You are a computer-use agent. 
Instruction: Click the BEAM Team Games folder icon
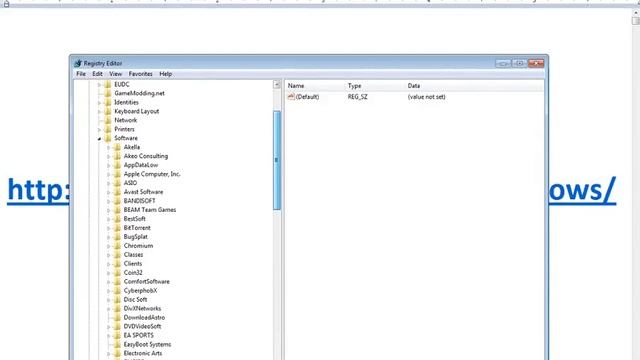pos(117,210)
